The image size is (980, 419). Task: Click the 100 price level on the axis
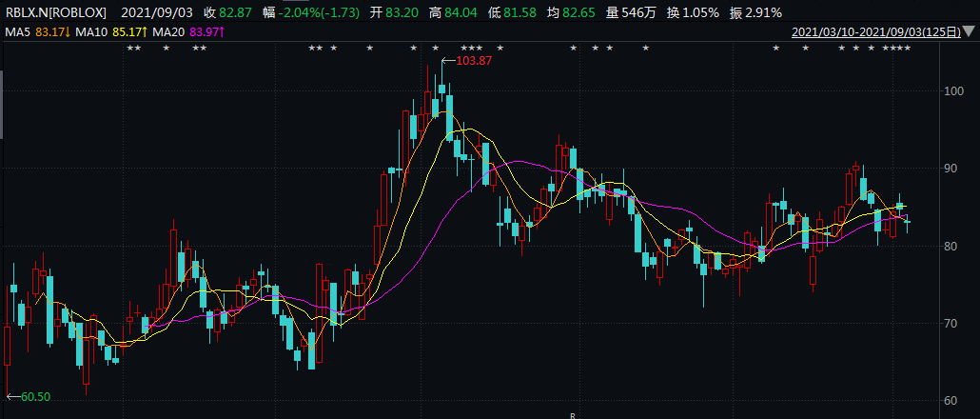coord(951,90)
